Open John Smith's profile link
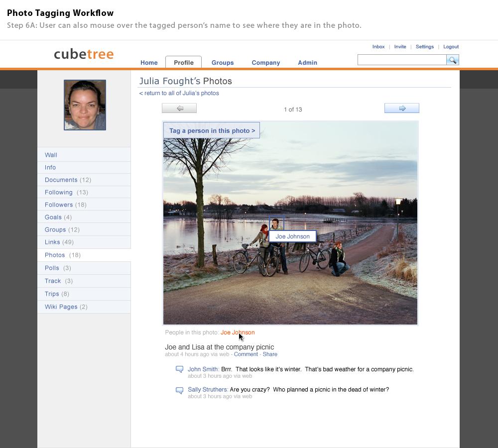 pos(203,369)
